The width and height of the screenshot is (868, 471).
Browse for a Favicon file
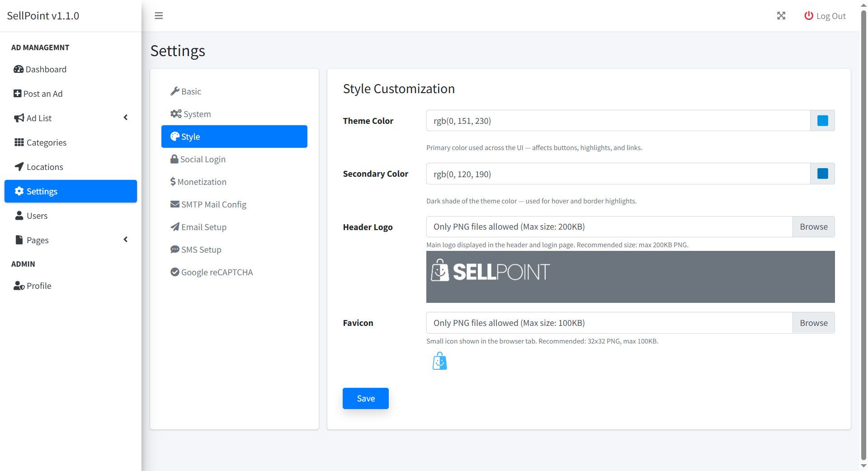[x=813, y=323]
